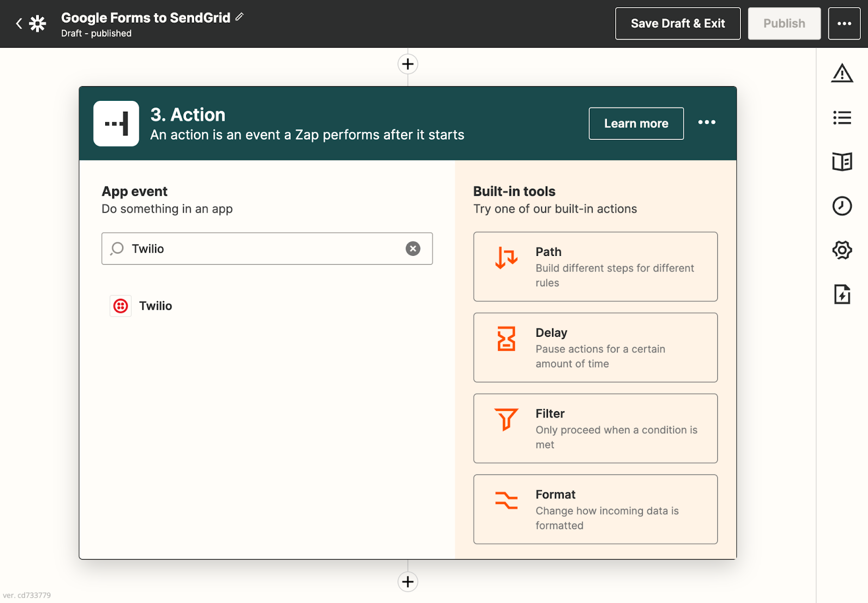Screen dimensions: 868x603
Task: Click the Delay hourglass icon
Action: [506, 339]
